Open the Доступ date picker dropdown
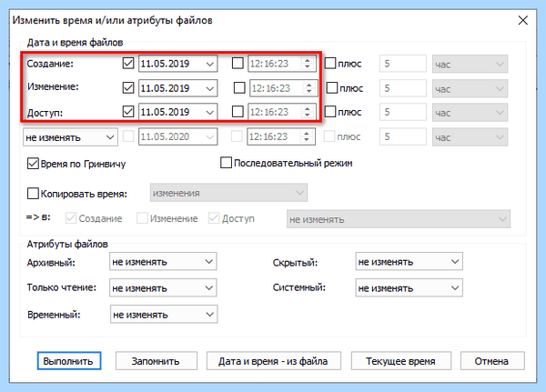546x392 pixels. point(209,112)
